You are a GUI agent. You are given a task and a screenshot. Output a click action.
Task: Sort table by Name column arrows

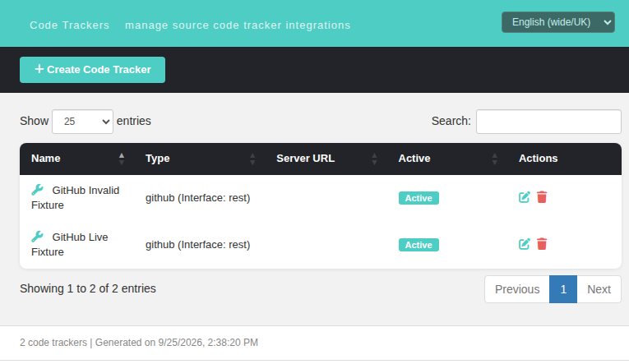click(x=122, y=159)
